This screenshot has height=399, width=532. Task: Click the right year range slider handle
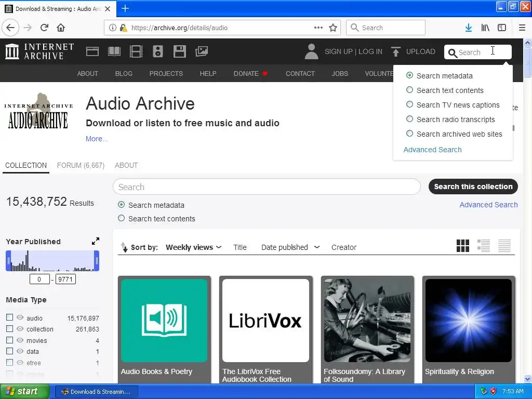coord(97,261)
